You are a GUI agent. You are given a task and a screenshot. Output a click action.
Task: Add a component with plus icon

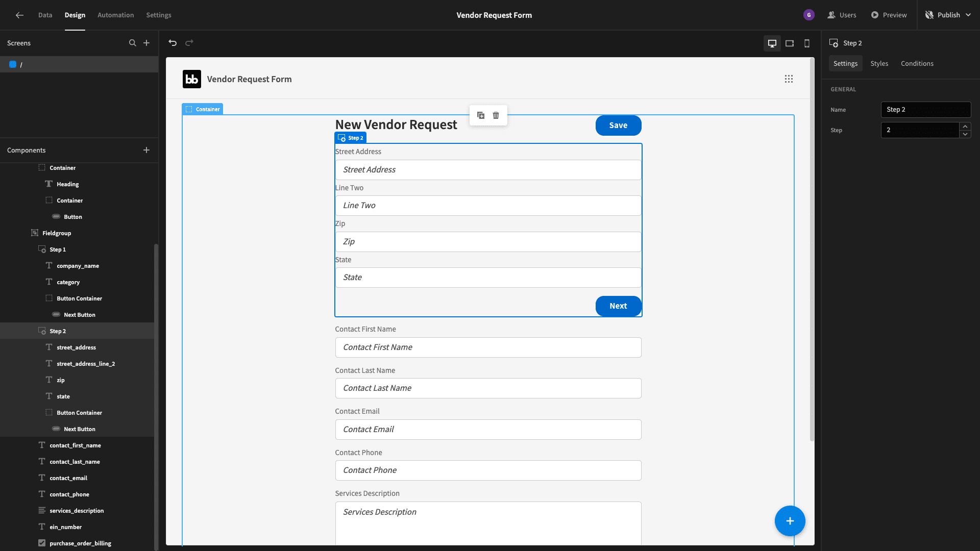point(146,150)
